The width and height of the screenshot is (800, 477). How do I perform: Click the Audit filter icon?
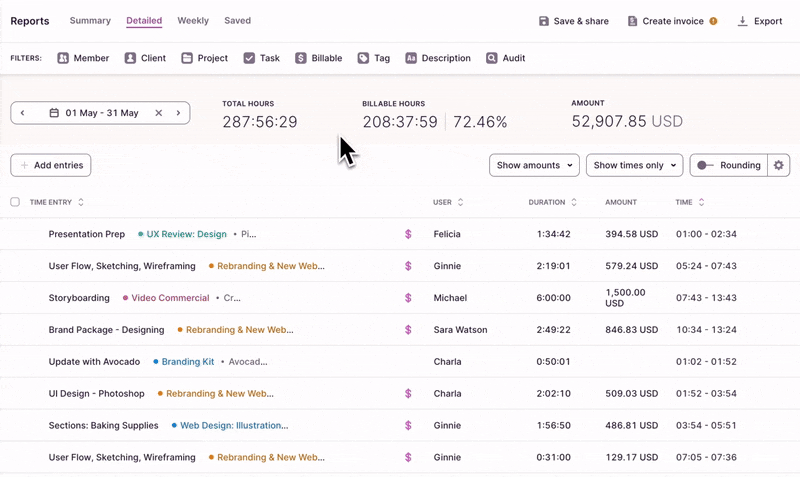pos(492,58)
